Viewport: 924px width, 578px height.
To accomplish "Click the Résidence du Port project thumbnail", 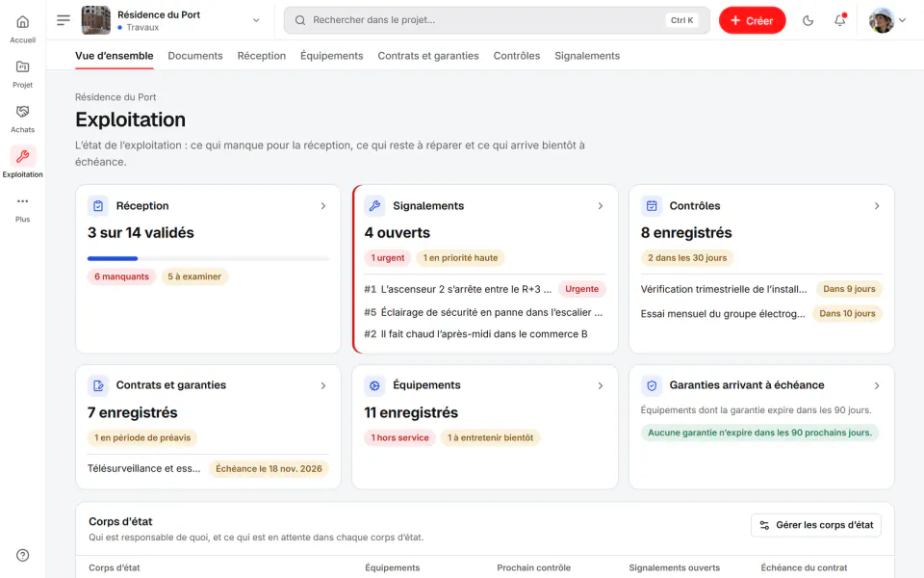I will point(95,20).
